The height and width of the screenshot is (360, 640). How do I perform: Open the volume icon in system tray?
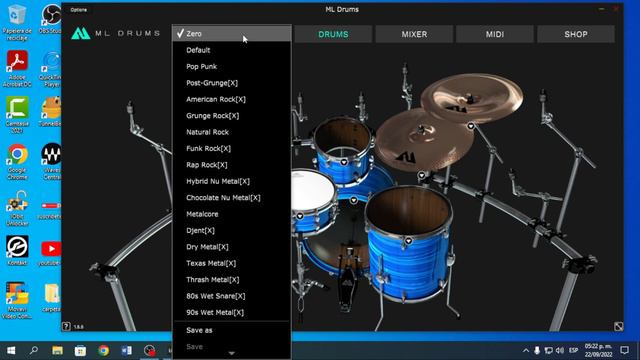point(560,350)
